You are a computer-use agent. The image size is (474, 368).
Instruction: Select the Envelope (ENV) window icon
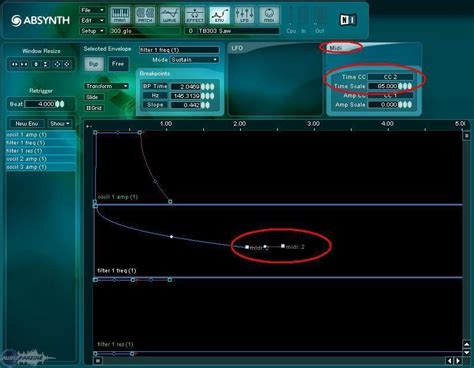click(x=219, y=15)
